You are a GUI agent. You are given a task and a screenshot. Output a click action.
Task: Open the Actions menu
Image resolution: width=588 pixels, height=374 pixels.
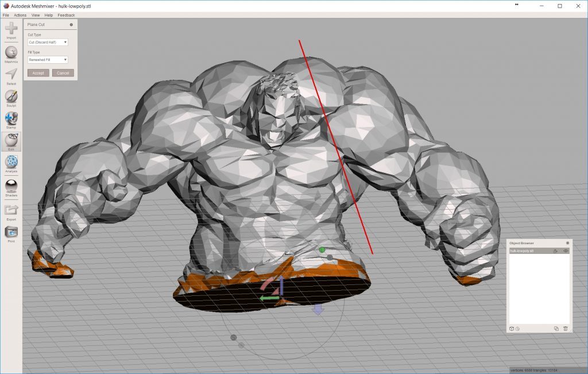click(20, 16)
